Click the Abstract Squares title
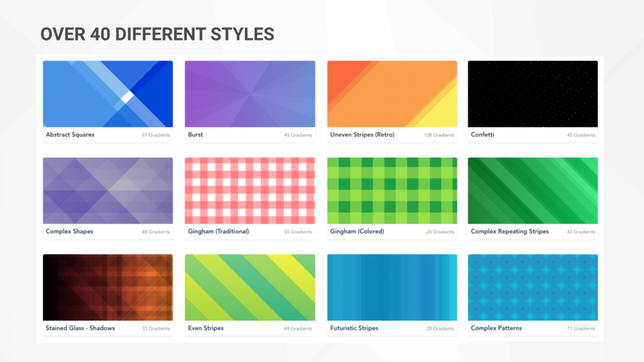644x362 pixels. (70, 135)
